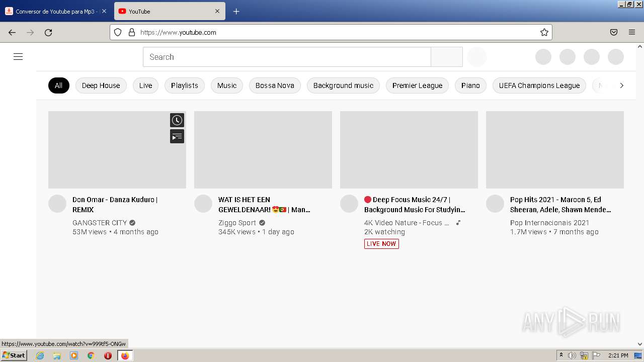Viewport: 644px width, 362px height.
Task: Select the Deep House filter chip
Action: coord(101,85)
